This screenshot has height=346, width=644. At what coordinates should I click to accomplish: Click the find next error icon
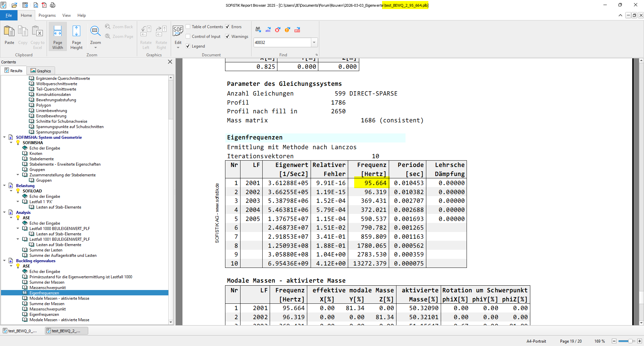pyautogui.click(x=277, y=30)
